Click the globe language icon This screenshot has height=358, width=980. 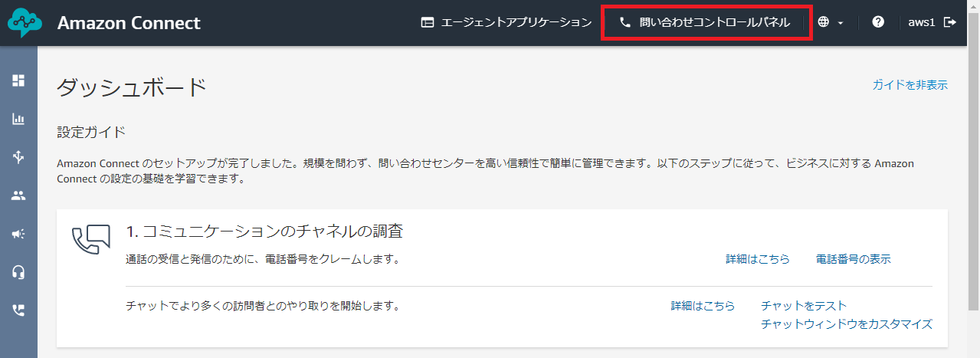tap(824, 22)
